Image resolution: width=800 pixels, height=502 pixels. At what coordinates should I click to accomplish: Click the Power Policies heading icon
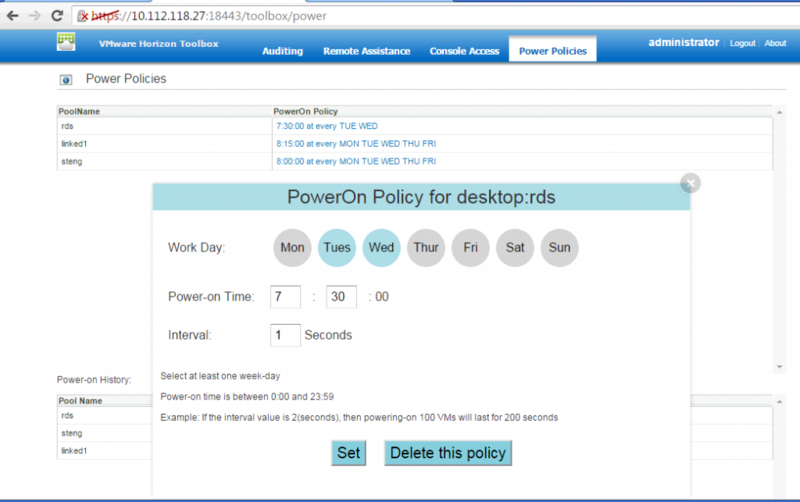pyautogui.click(x=66, y=80)
